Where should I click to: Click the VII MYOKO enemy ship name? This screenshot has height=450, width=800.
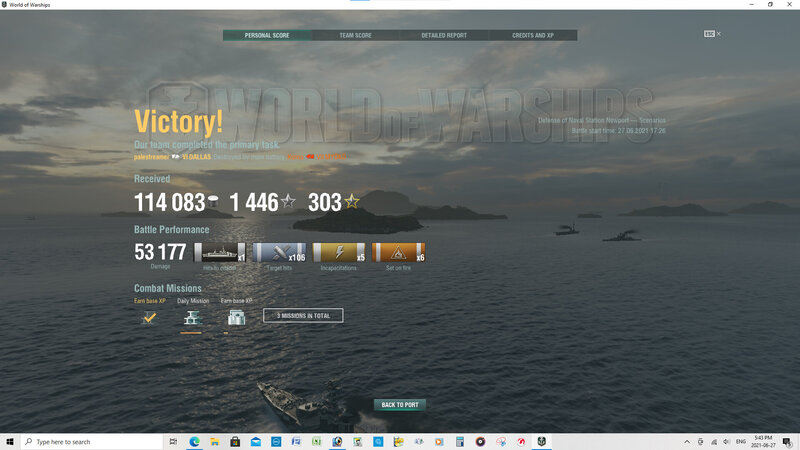[x=331, y=157]
